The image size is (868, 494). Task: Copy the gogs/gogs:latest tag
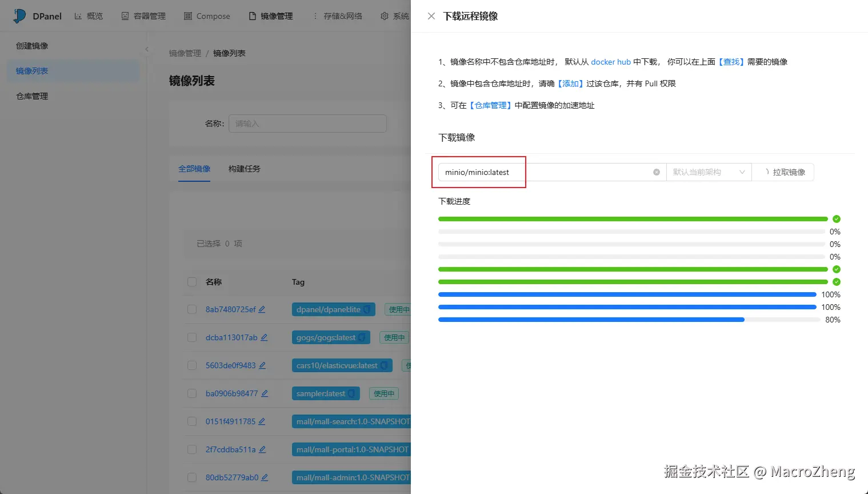click(362, 337)
